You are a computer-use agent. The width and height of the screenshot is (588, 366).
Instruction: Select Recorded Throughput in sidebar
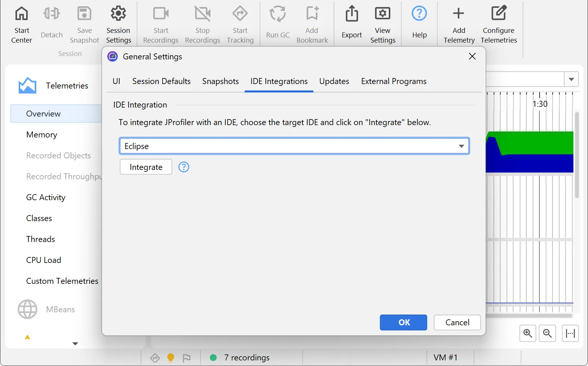[x=64, y=176]
